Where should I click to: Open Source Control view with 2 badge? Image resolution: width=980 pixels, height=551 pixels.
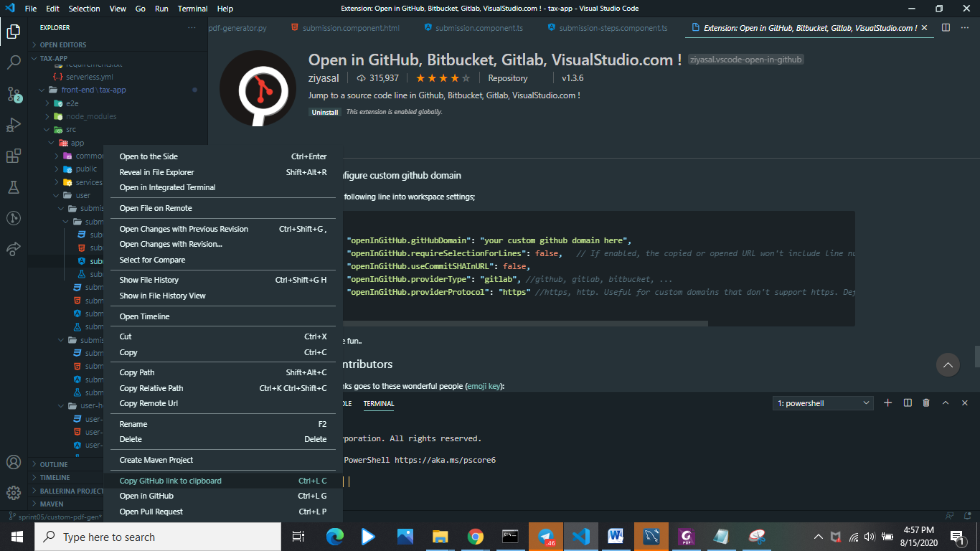[14, 94]
